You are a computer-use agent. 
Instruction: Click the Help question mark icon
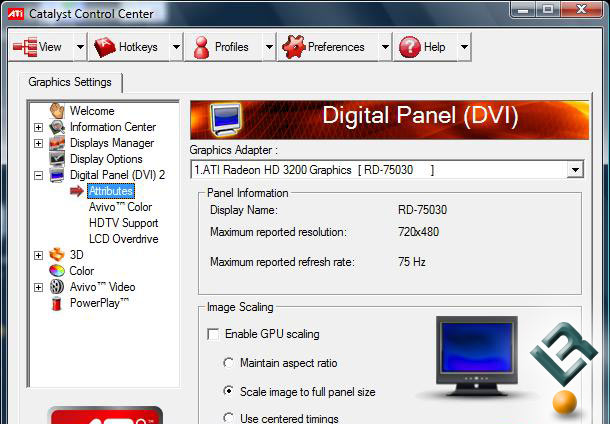pyautogui.click(x=409, y=47)
